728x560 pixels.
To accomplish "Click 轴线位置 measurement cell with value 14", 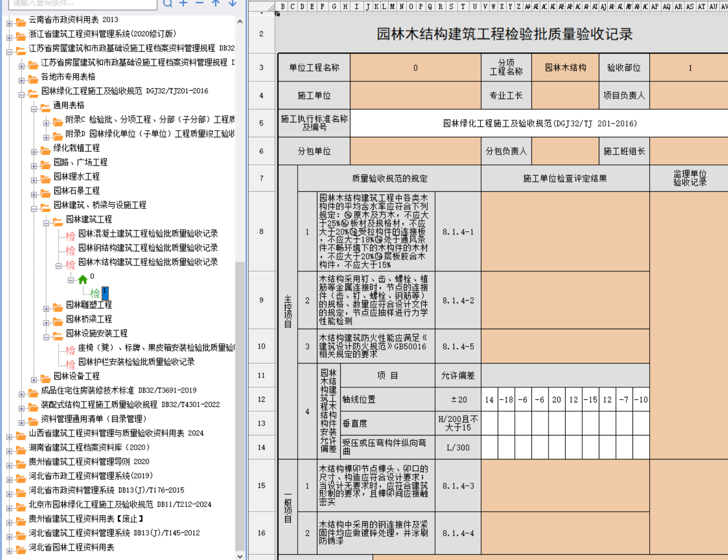I will [x=489, y=400].
